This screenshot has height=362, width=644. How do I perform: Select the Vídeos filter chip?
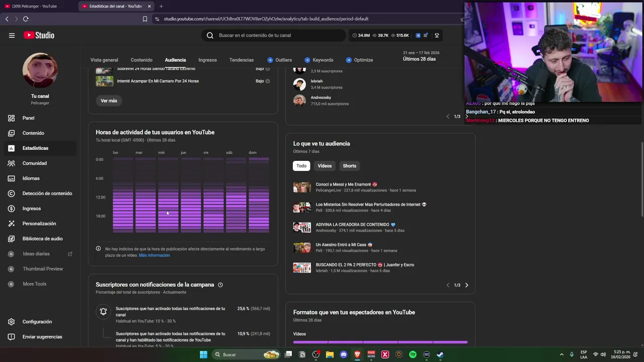pyautogui.click(x=325, y=166)
